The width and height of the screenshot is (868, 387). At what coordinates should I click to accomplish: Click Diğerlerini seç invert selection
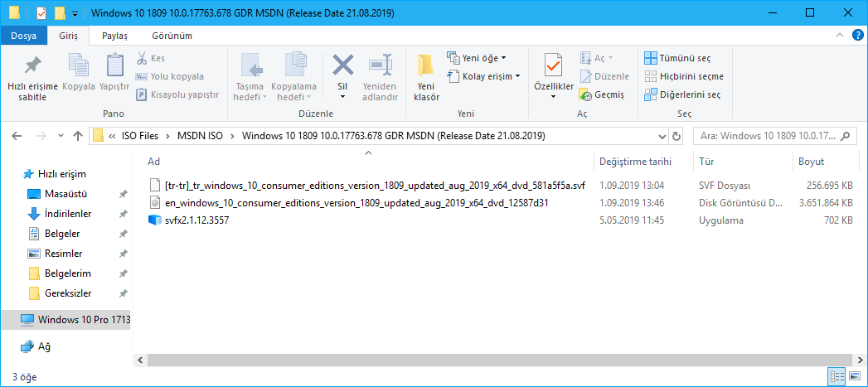pos(682,94)
